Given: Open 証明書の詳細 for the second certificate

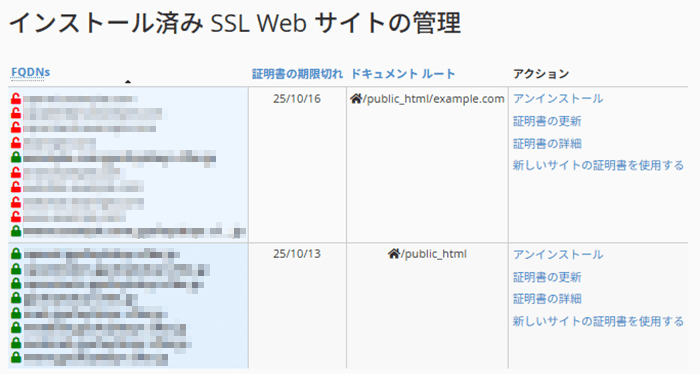Looking at the screenshot, I should click(x=547, y=299).
